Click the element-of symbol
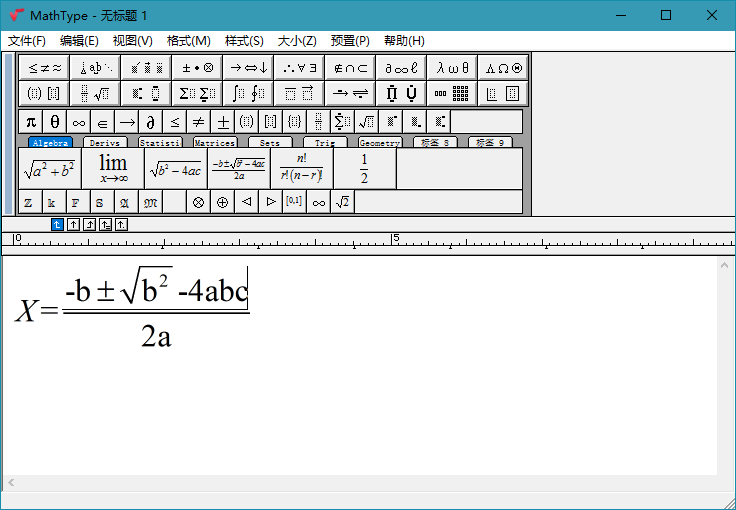Screen dimensions: 736x510 pos(103,122)
